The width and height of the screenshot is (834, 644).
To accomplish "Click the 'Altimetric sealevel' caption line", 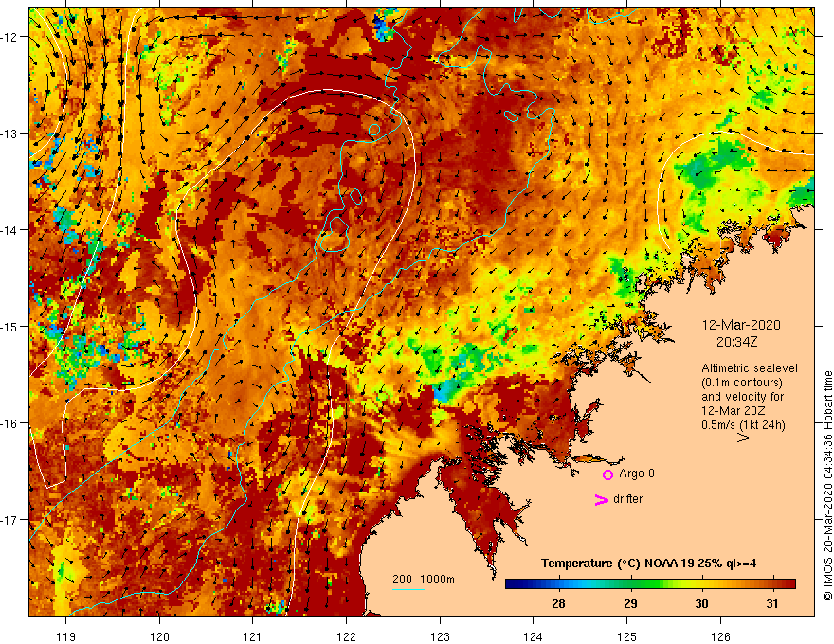I will click(x=750, y=368).
